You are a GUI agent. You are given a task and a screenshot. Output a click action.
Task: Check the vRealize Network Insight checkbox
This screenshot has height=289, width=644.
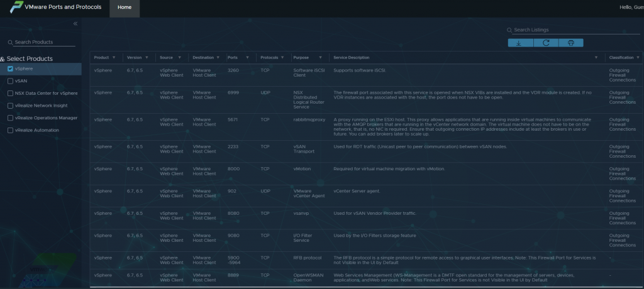10,106
